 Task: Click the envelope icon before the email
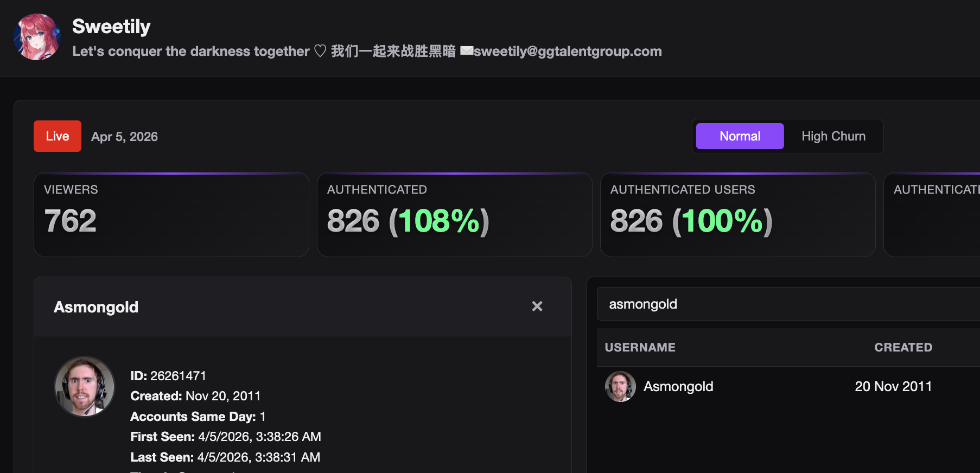467,51
